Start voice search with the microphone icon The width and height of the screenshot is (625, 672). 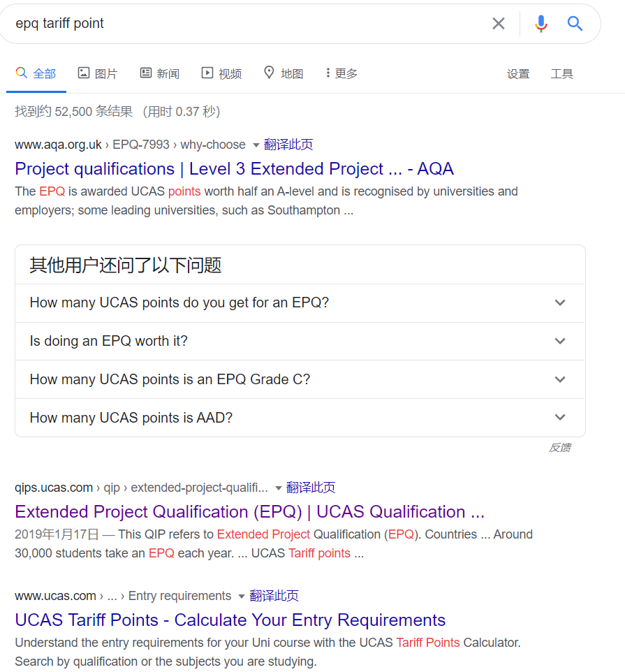coord(541,24)
